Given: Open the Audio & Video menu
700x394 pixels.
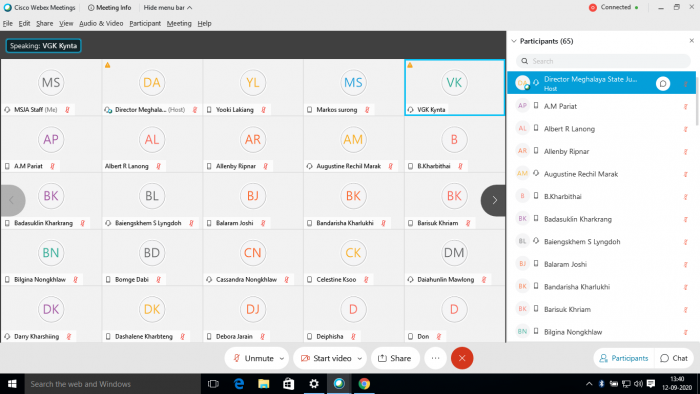Looking at the screenshot, I should (x=101, y=23).
